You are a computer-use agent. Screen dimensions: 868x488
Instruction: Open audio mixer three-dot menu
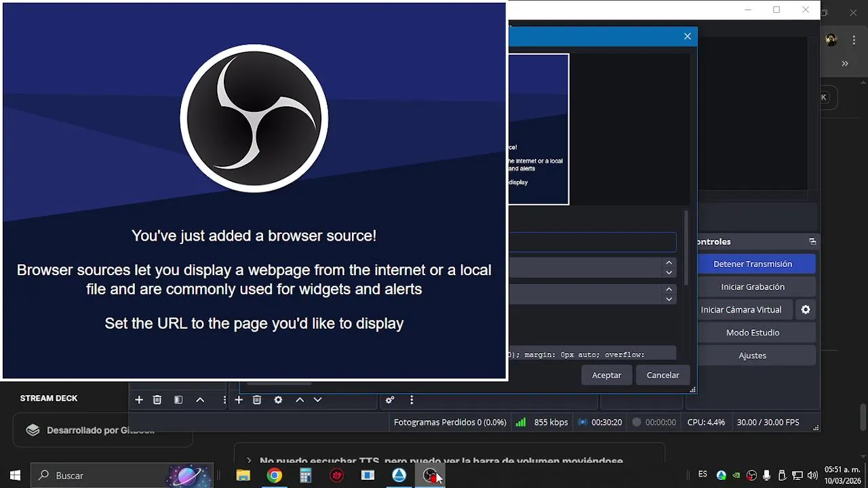(411, 400)
